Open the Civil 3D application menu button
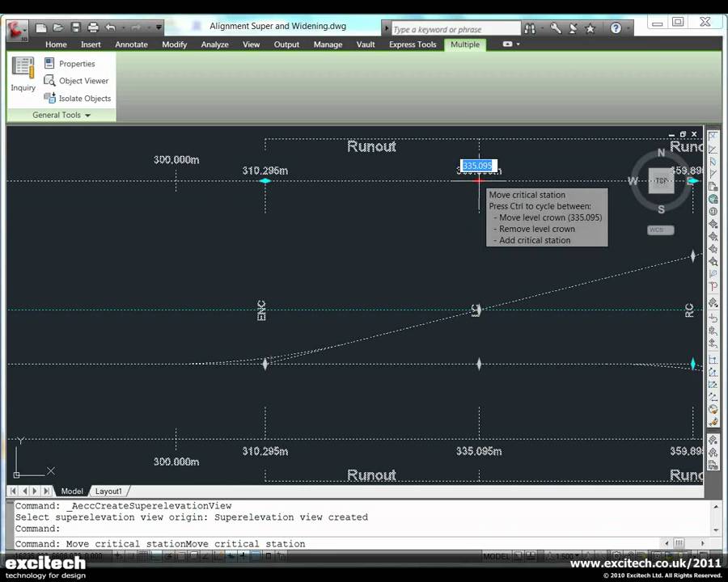 tap(17, 30)
